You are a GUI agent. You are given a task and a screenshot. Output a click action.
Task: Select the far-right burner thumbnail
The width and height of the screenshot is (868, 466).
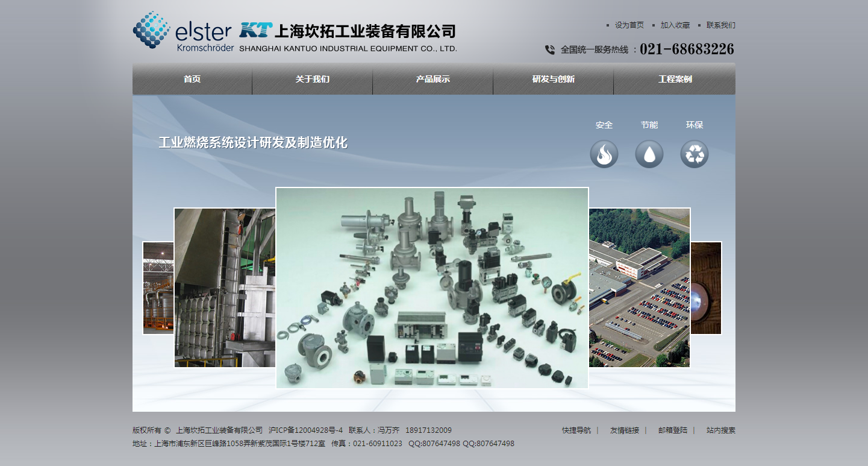point(706,288)
